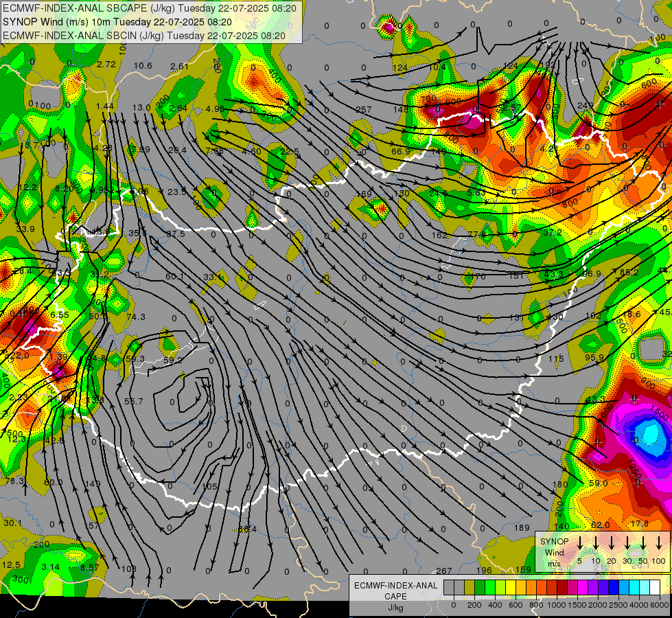Screen dimensions: 672x618
Task: Click the map value '37.5'
Action: pos(176,233)
